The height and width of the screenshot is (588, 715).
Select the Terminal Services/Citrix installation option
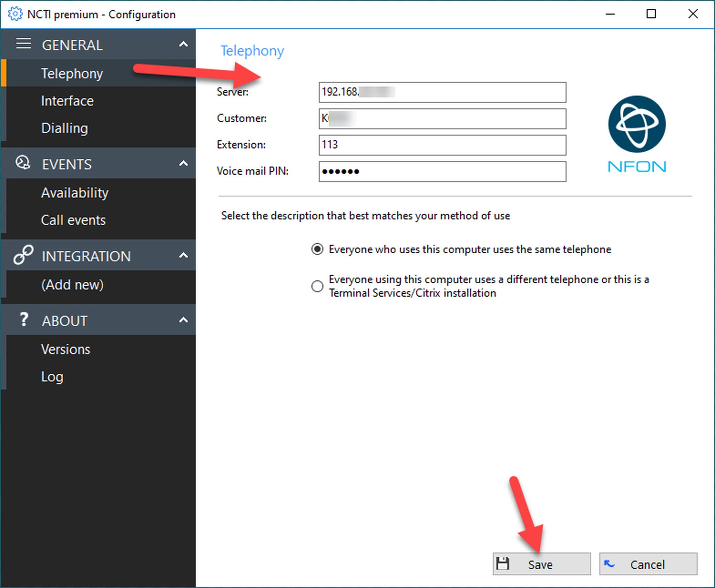(317, 286)
